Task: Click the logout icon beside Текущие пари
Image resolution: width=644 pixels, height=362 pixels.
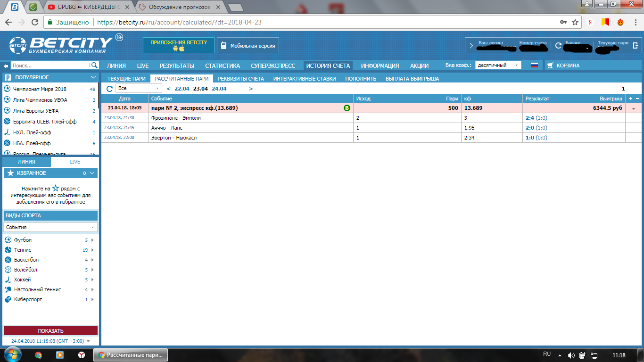Action: [636, 46]
